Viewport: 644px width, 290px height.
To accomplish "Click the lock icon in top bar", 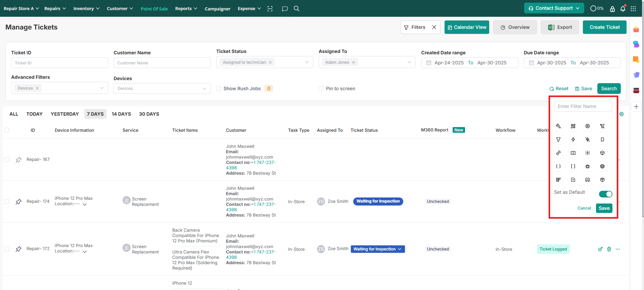I will point(612,9).
